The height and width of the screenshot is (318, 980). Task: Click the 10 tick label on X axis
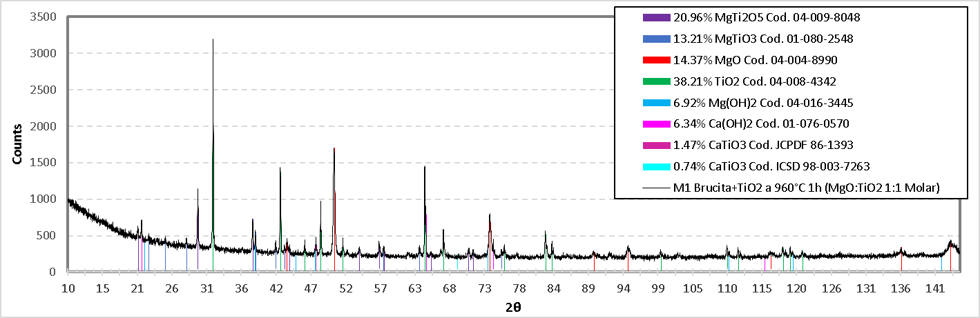(68, 287)
